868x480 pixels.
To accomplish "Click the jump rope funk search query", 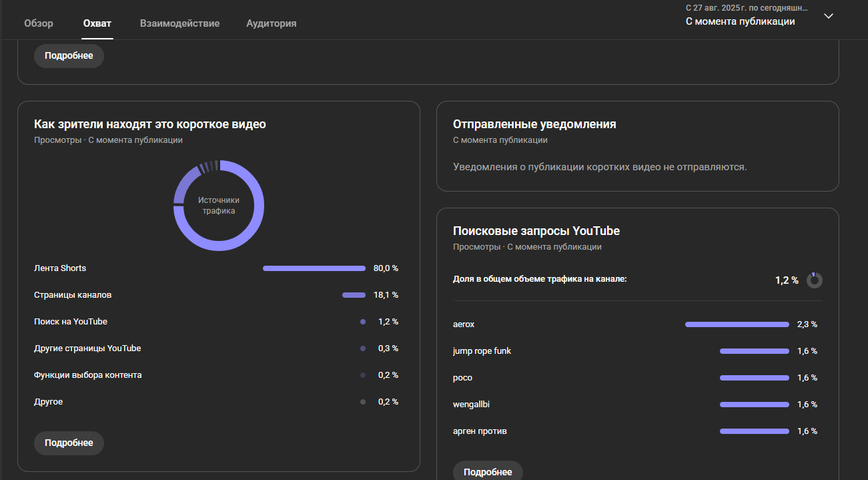I will point(482,351).
